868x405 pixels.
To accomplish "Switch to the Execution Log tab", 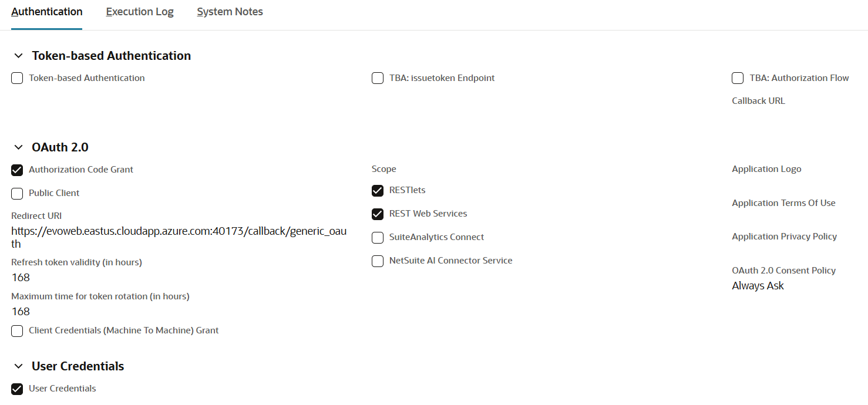I will point(139,11).
